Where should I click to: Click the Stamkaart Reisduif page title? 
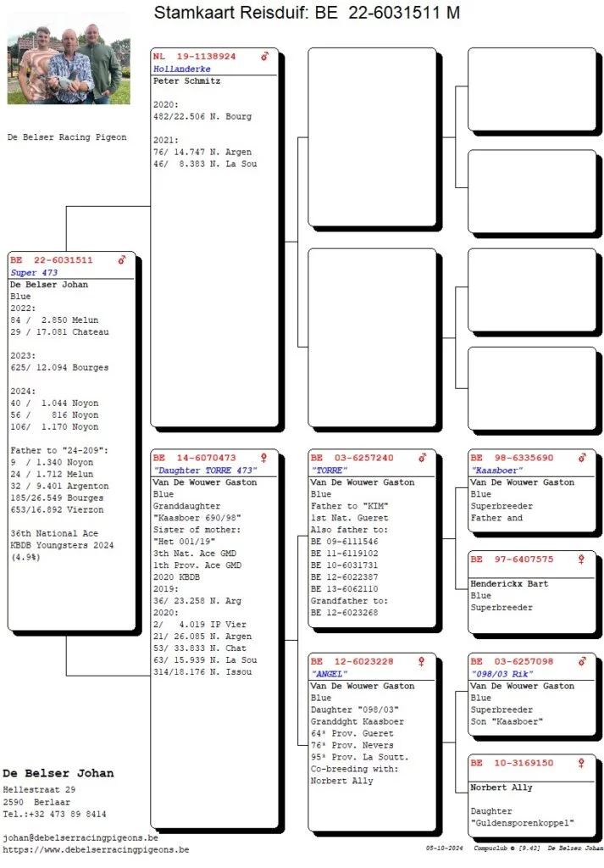coord(308,12)
